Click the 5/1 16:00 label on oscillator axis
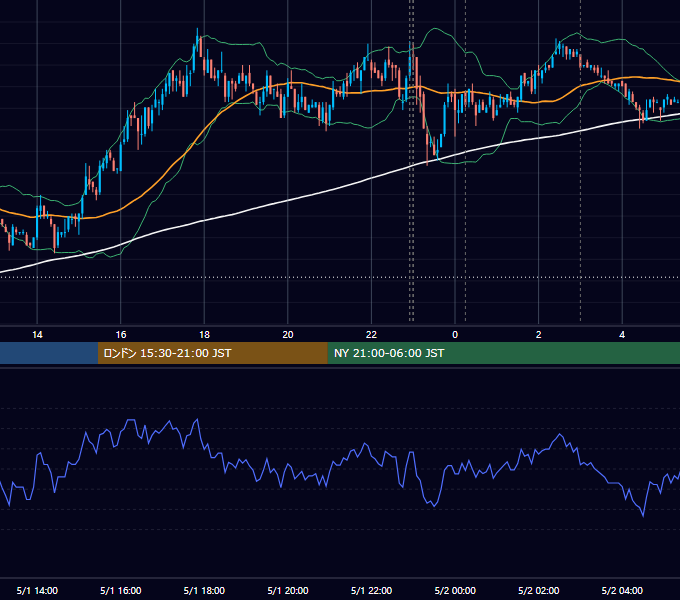The width and height of the screenshot is (680, 600). click(x=121, y=590)
